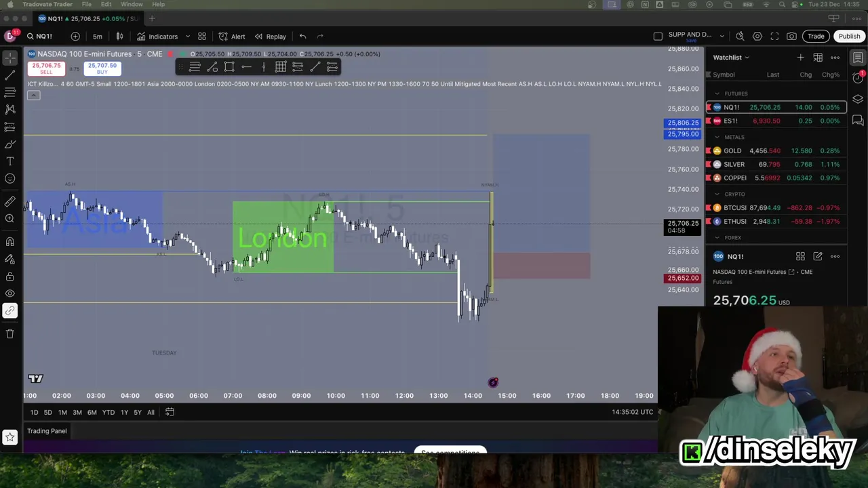Expand the indicators favorites dropdown arrow

[x=187, y=37]
